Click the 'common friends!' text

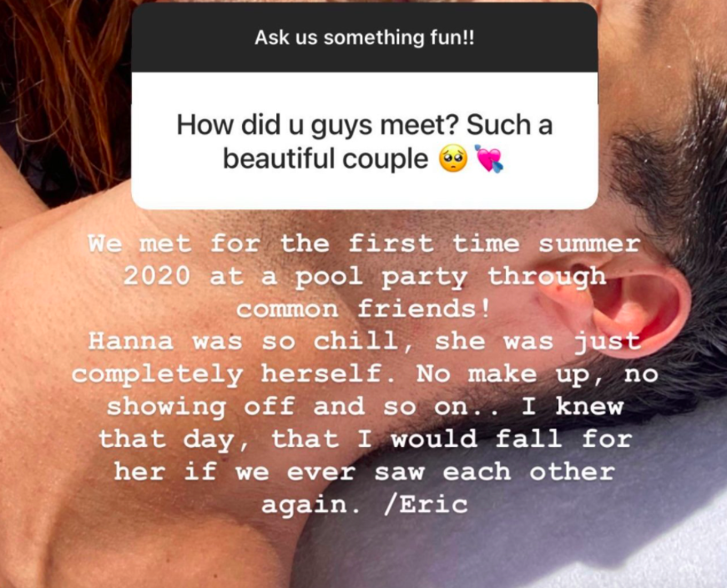pos(364,309)
